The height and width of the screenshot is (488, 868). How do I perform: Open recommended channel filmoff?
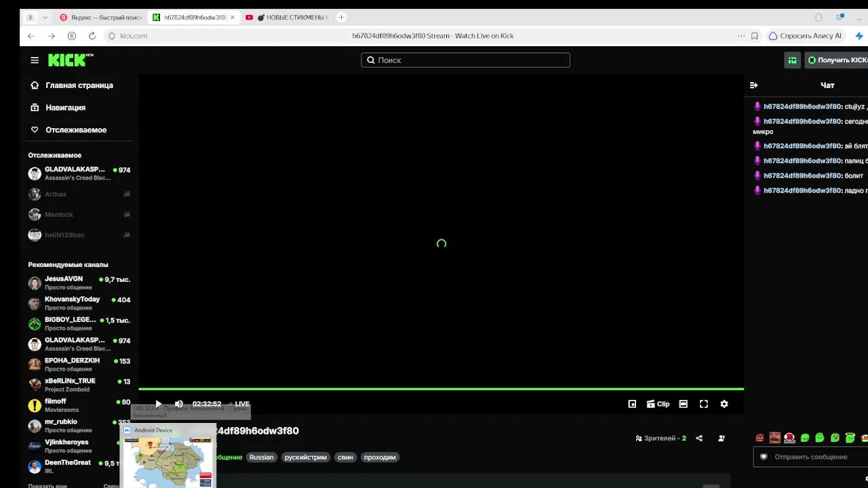pos(79,405)
